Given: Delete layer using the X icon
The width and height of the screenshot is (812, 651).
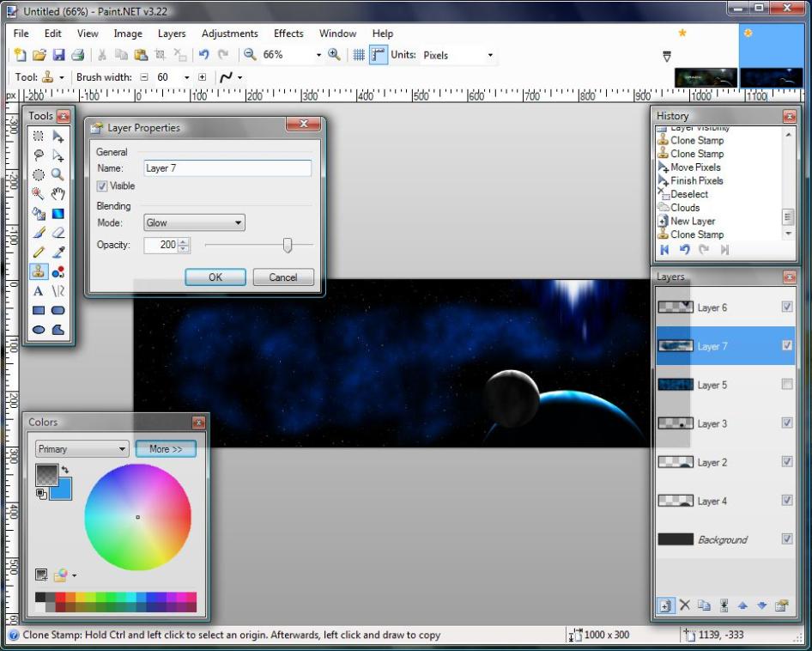Looking at the screenshot, I should click(x=684, y=605).
